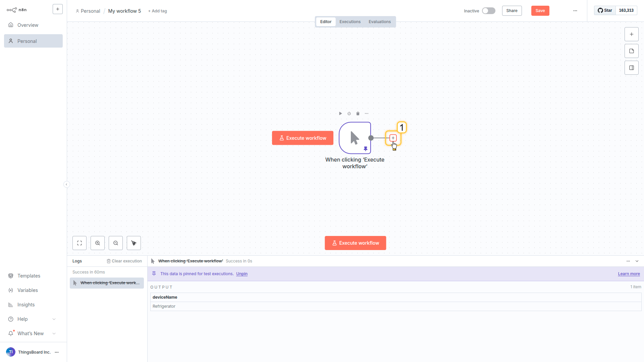Run the node with play icon
The image size is (644, 362).
[340, 114]
